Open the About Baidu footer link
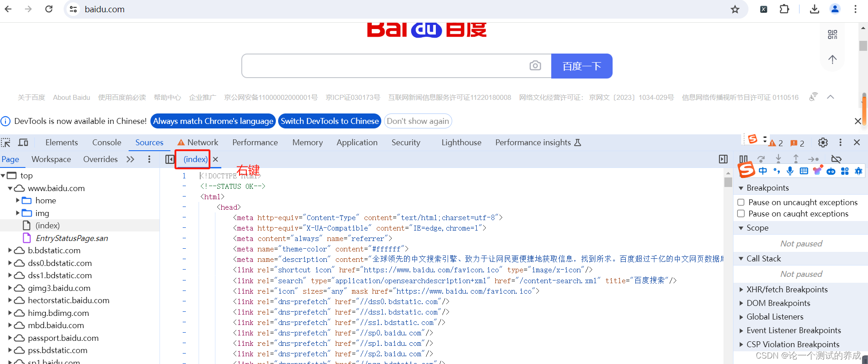Screen dimensions: 868x364 click(x=72, y=98)
